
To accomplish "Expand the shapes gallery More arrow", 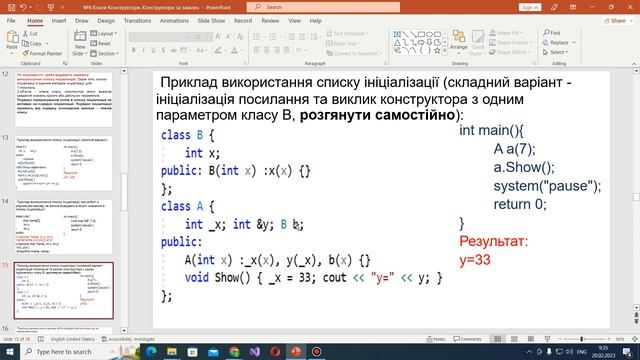I will 444,51.
